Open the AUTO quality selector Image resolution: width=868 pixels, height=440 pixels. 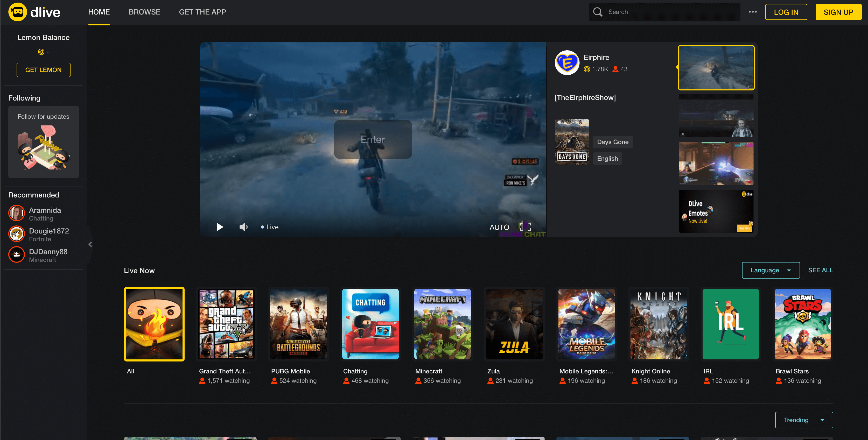(499, 228)
